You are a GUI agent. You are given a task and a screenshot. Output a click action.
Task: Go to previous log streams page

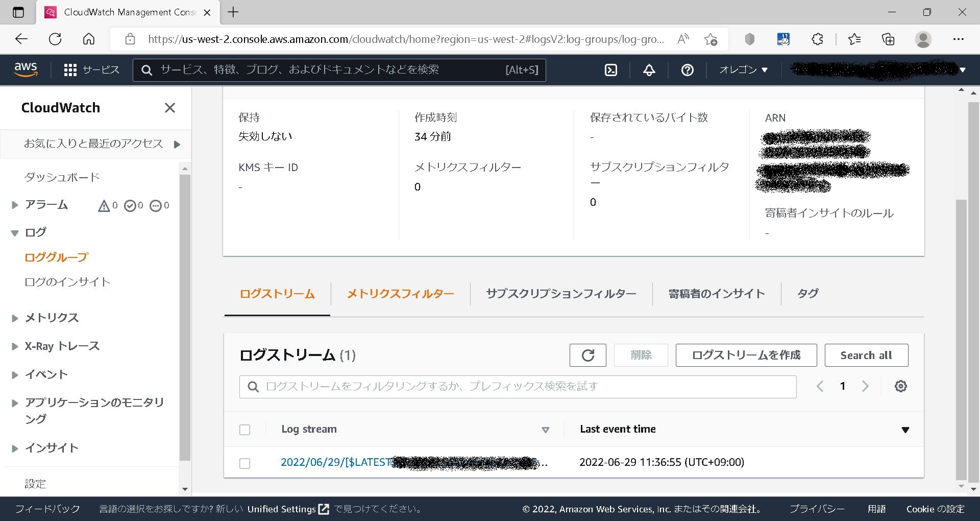point(820,386)
